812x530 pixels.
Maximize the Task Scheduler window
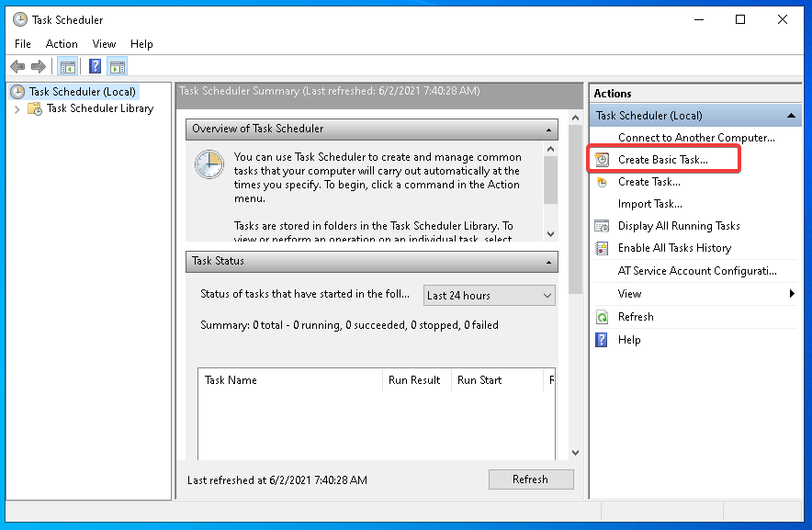tap(740, 19)
